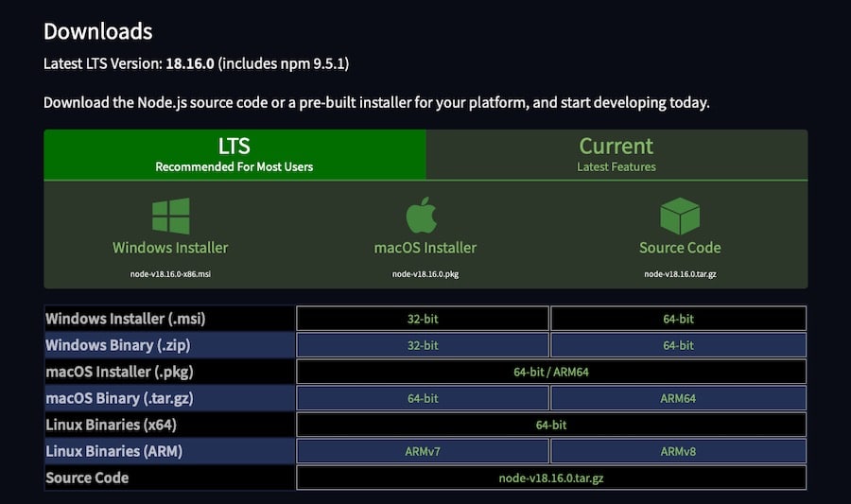851x504 pixels.
Task: Click the Windows Binary (.zip) row label
Action: coord(118,345)
